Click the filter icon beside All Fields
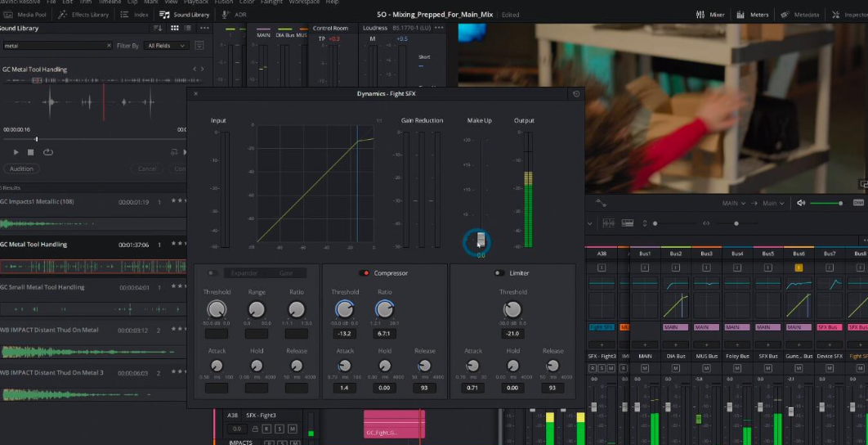Viewport: 868px width, 445px height. pyautogui.click(x=199, y=46)
